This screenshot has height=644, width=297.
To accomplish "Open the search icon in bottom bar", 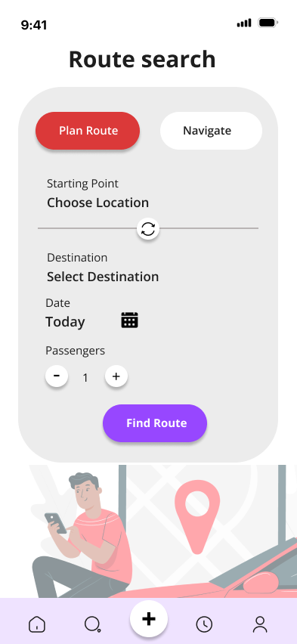I will tap(92, 624).
